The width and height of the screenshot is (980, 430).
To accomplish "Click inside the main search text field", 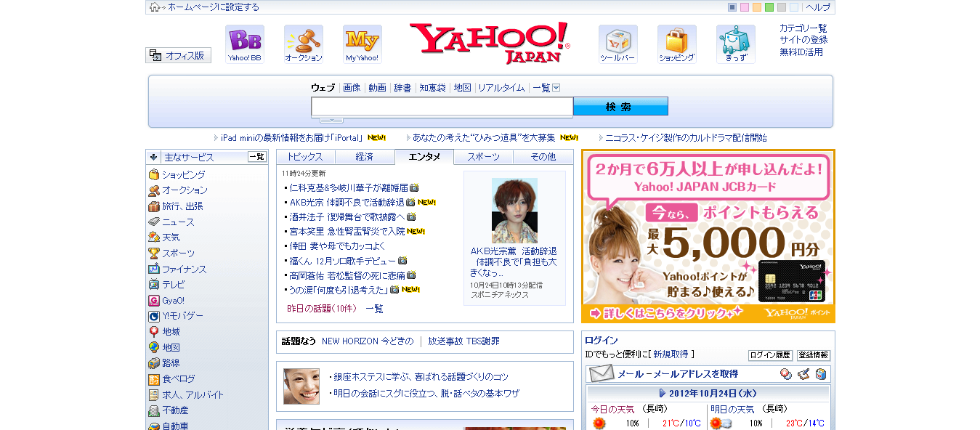I will pyautogui.click(x=442, y=107).
